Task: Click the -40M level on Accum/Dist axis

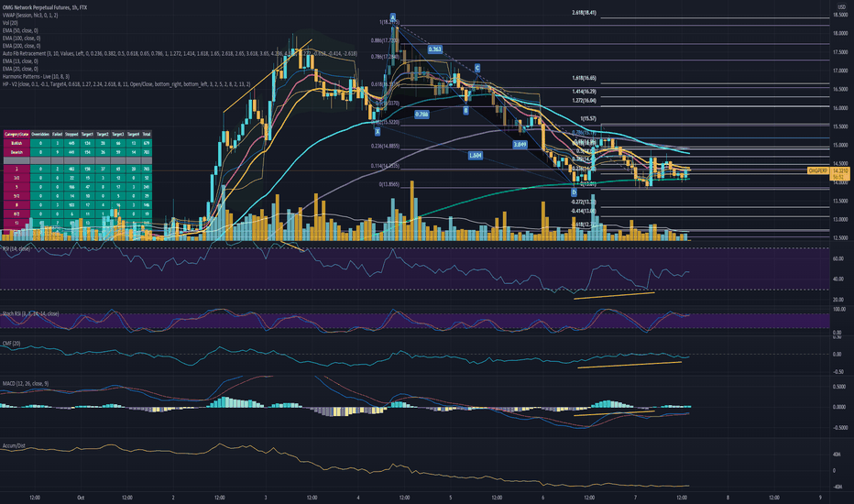Action: (838, 488)
